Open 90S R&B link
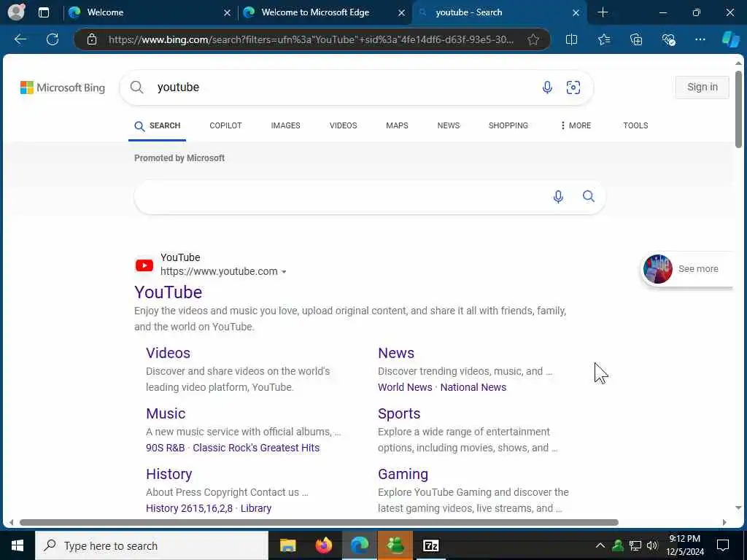747x560 pixels. (x=166, y=448)
